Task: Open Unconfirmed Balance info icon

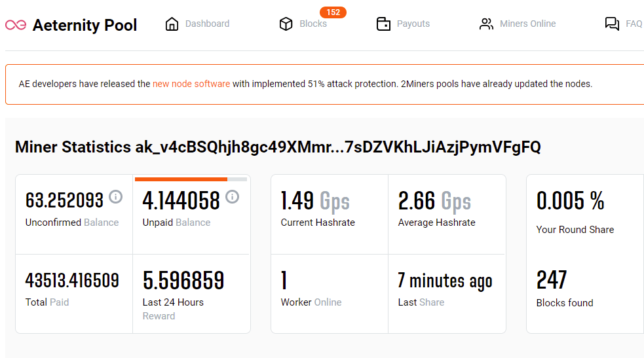Action: click(x=116, y=197)
